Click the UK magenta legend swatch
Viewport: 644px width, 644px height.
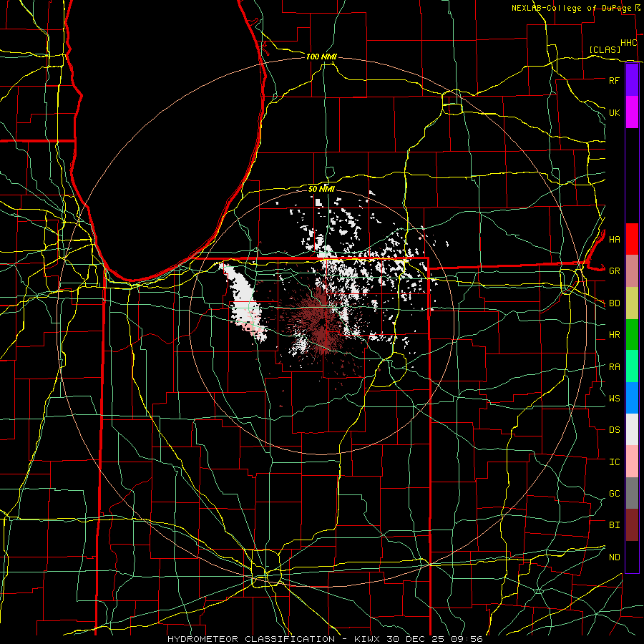click(x=632, y=112)
